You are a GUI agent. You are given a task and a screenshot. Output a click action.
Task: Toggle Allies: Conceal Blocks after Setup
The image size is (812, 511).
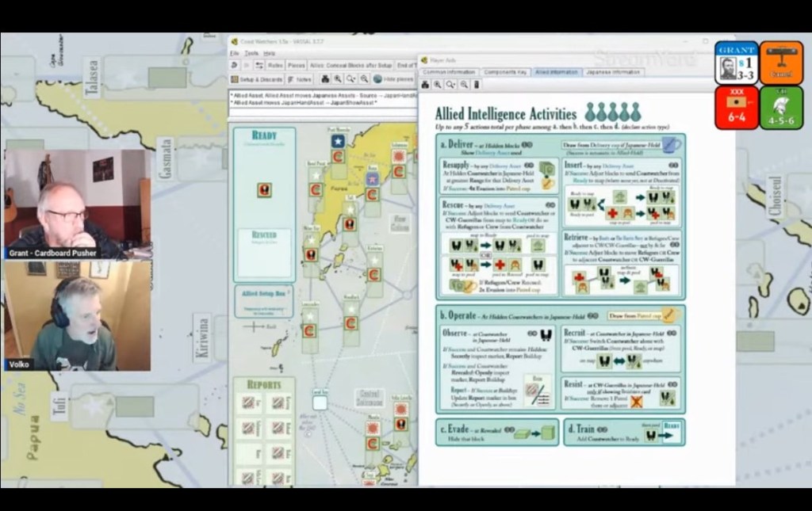coord(351,65)
